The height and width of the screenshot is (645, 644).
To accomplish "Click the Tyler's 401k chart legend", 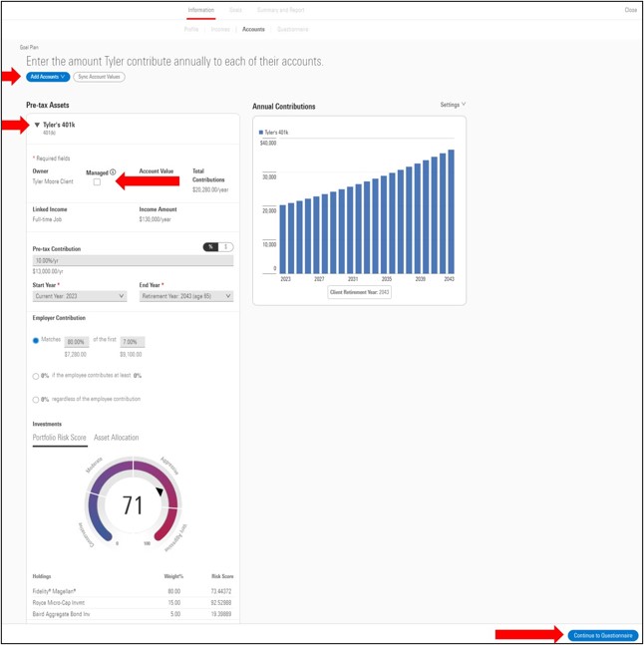I will coord(273,133).
